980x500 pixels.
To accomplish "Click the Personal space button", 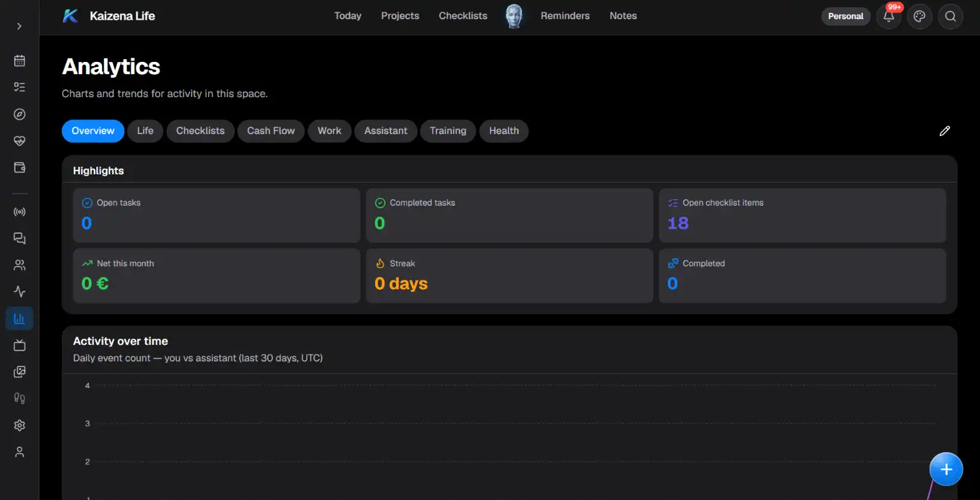I will pos(845,17).
